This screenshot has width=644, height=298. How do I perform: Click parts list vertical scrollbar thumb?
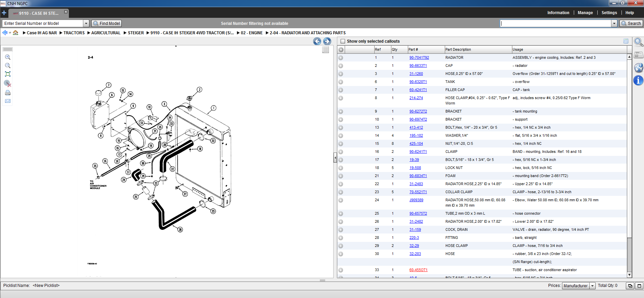pyautogui.click(x=630, y=148)
